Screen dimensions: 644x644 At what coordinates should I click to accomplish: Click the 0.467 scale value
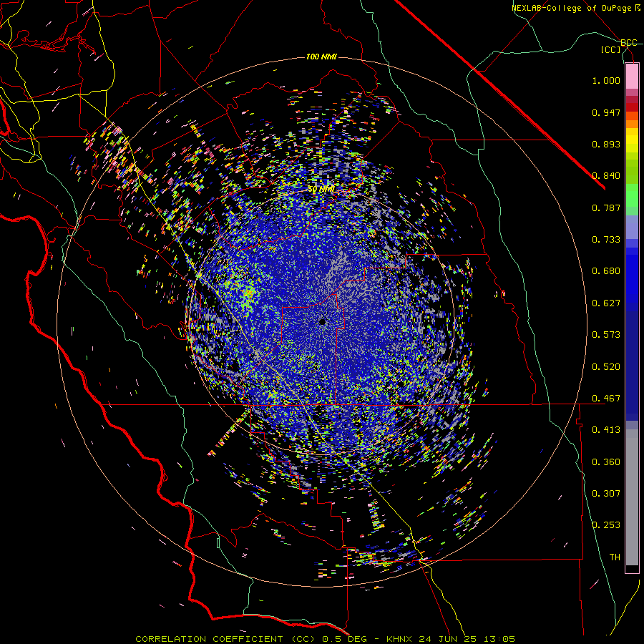pos(606,399)
